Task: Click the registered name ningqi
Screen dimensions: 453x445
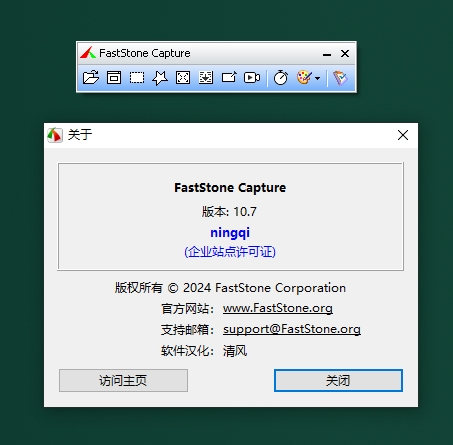Action: [230, 233]
